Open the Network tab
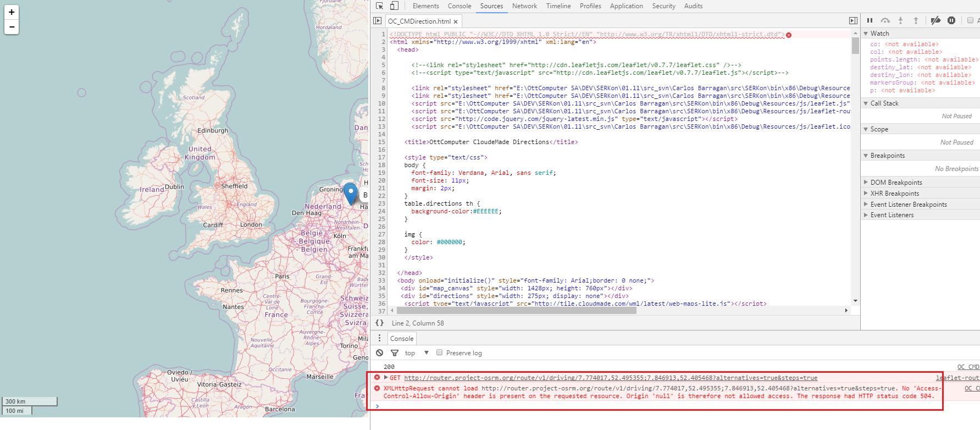The height and width of the screenshot is (430, 980). coord(524,6)
